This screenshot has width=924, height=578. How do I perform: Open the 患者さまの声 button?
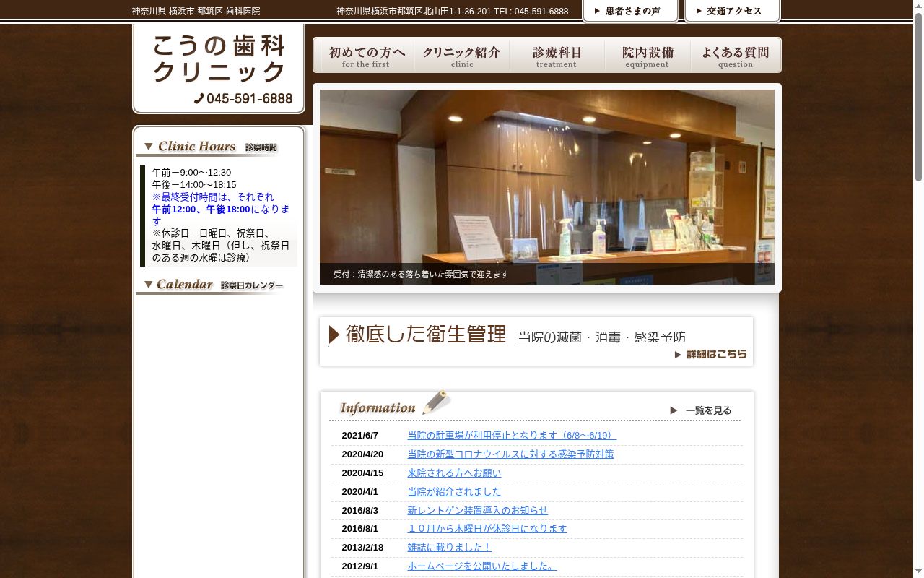(630, 11)
